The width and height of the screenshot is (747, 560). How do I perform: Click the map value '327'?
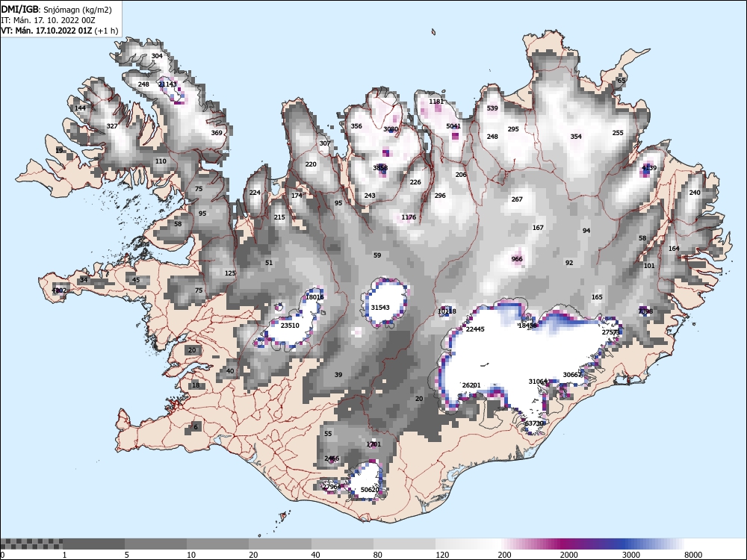(112, 126)
